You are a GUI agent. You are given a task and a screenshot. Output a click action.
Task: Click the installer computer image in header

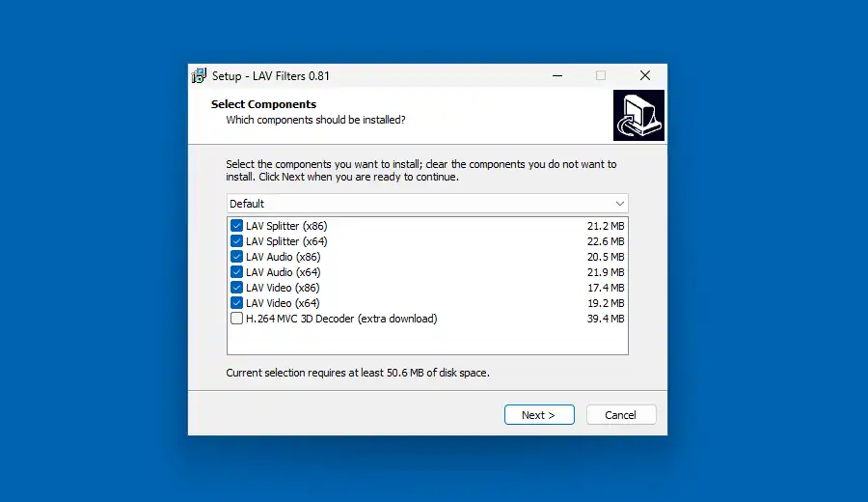[638, 115]
